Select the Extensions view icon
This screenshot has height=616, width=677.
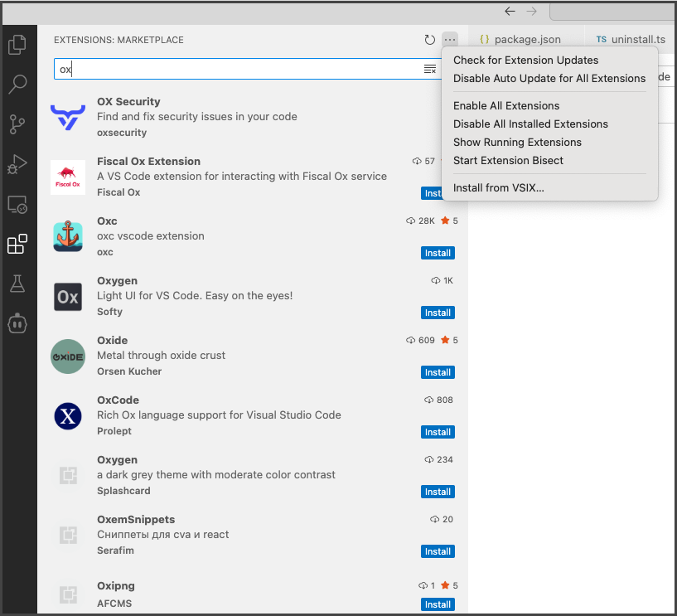(17, 244)
